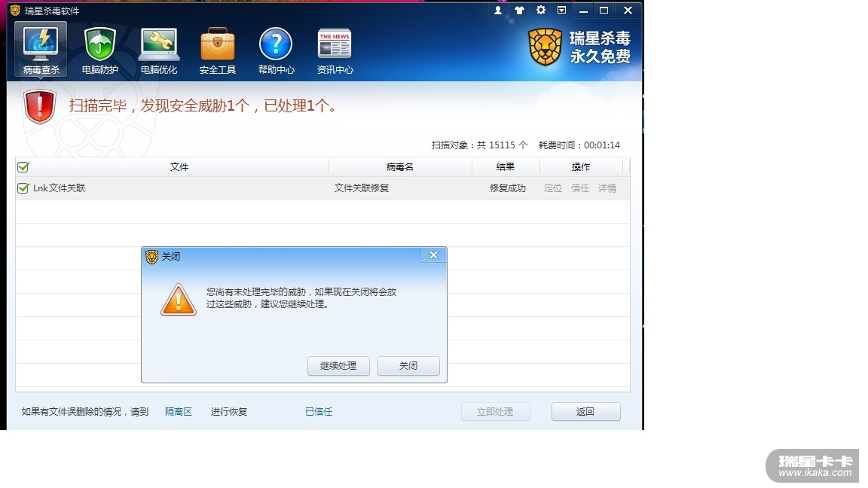Screen dimensions: 868x488
Task: Click the red shield alert icon
Action: point(40,106)
